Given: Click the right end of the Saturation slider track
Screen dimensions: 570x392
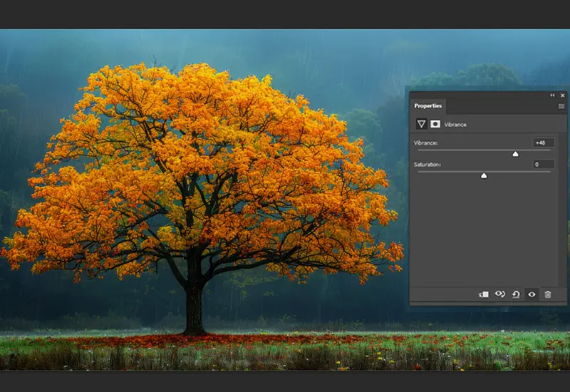Looking at the screenshot, I should pyautogui.click(x=549, y=172).
